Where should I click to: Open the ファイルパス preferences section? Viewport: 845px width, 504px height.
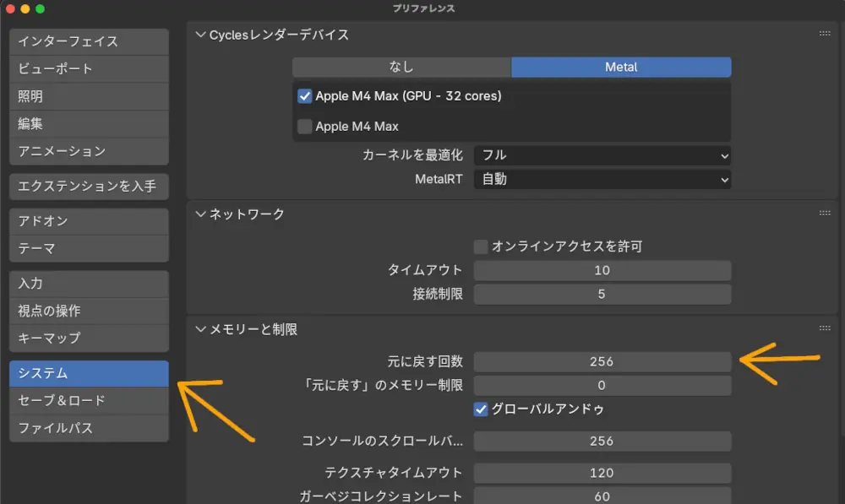pos(89,428)
